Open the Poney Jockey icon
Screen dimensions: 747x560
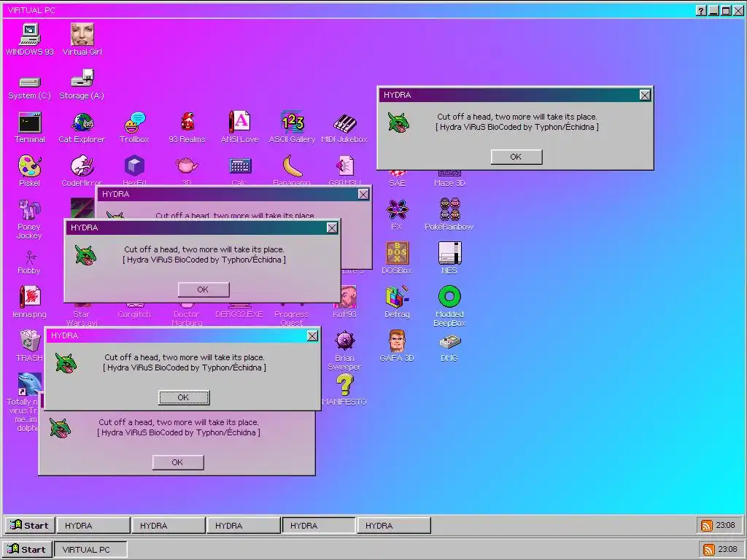point(29,209)
